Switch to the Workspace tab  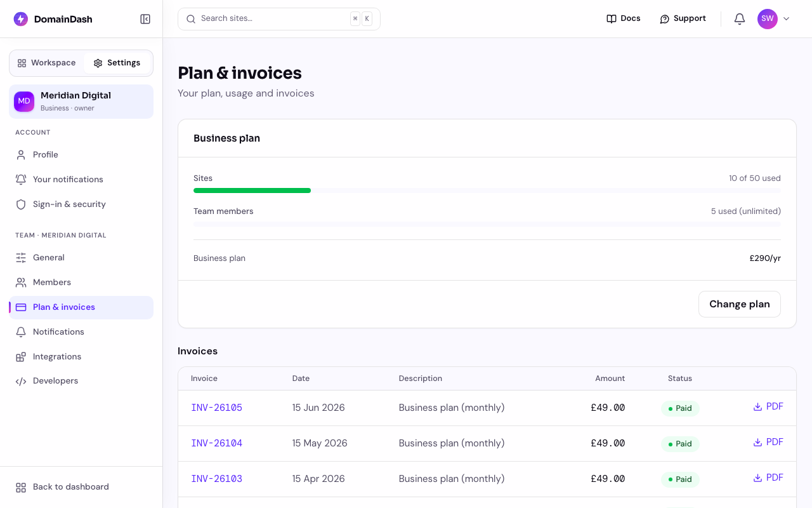coord(47,63)
